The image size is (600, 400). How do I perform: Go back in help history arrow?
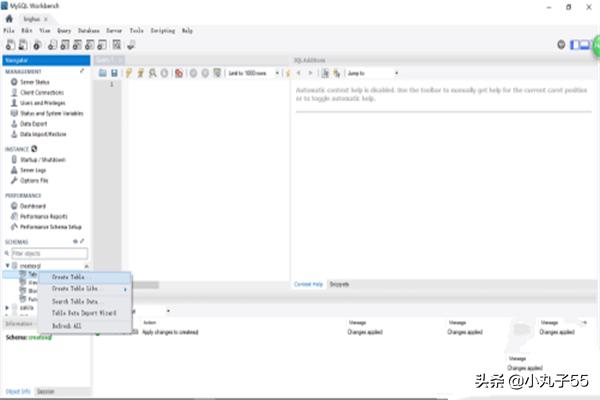pos(298,73)
